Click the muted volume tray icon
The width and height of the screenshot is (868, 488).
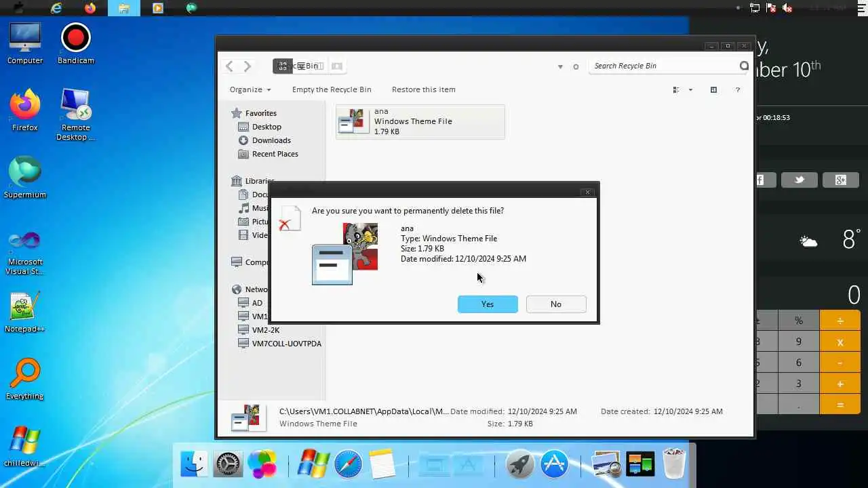[787, 8]
